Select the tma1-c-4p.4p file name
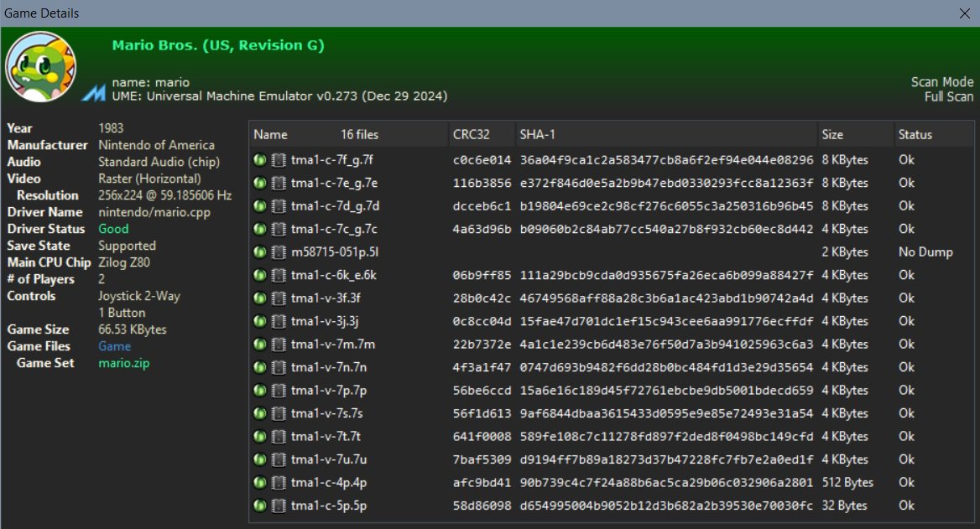Viewport: 980px width, 529px height. 329,483
